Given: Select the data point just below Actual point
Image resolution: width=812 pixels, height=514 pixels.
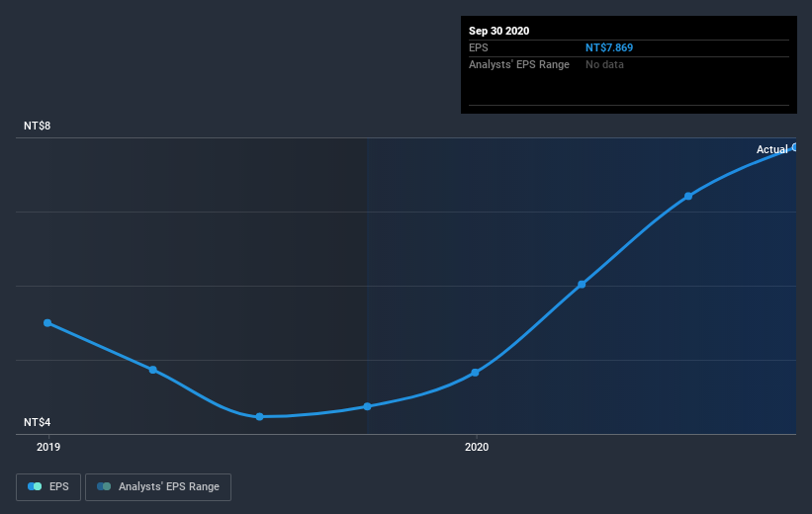Looking at the screenshot, I should (x=688, y=196).
